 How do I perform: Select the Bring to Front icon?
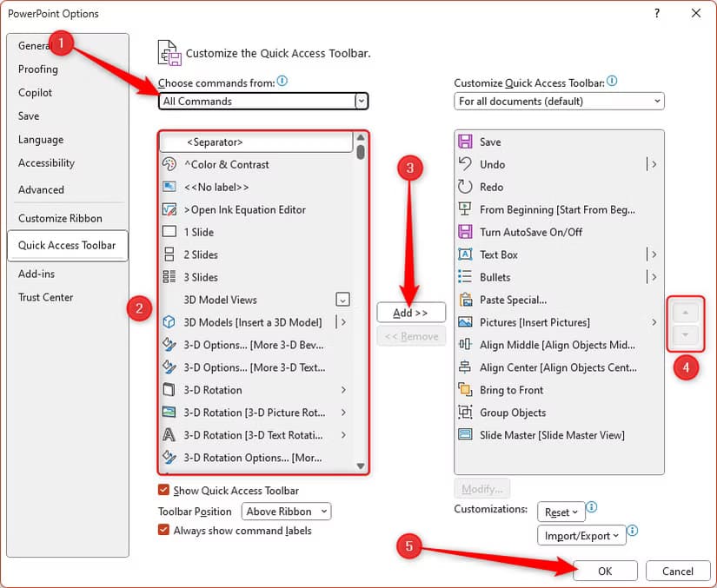465,390
